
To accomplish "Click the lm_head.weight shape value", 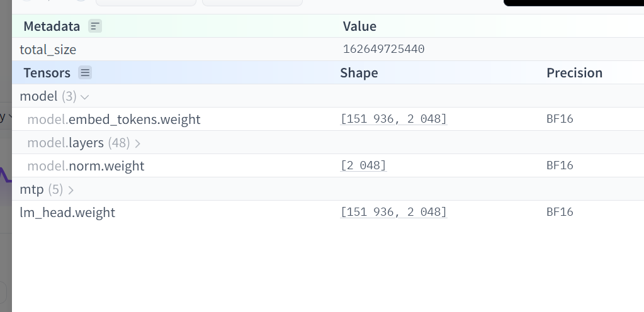I will 393,212.
